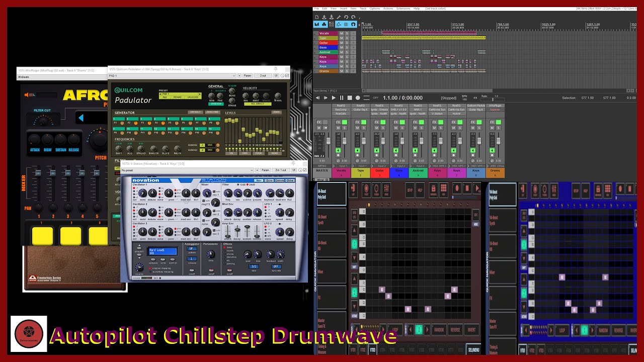Screen dimensions: 644x362
Task: Start playback with the transport Play button
Action: tap(333, 98)
